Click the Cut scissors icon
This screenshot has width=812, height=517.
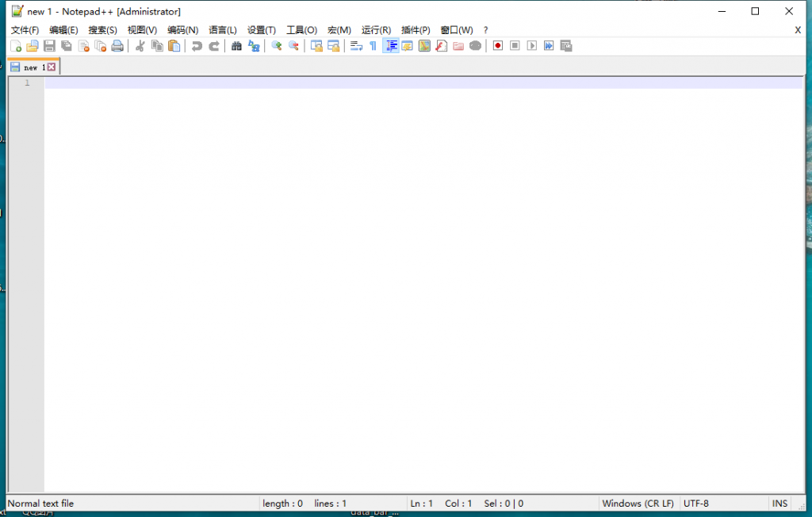pos(140,46)
